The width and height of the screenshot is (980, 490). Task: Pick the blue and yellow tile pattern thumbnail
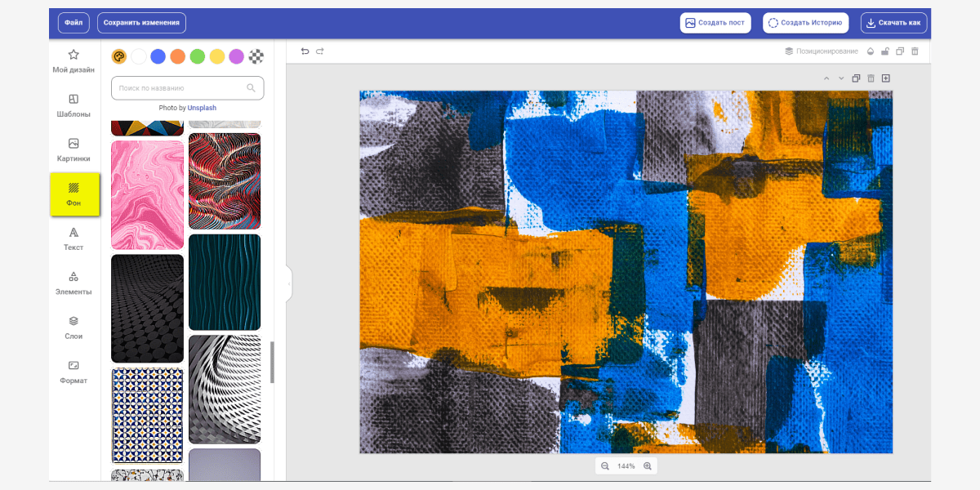[x=148, y=416]
